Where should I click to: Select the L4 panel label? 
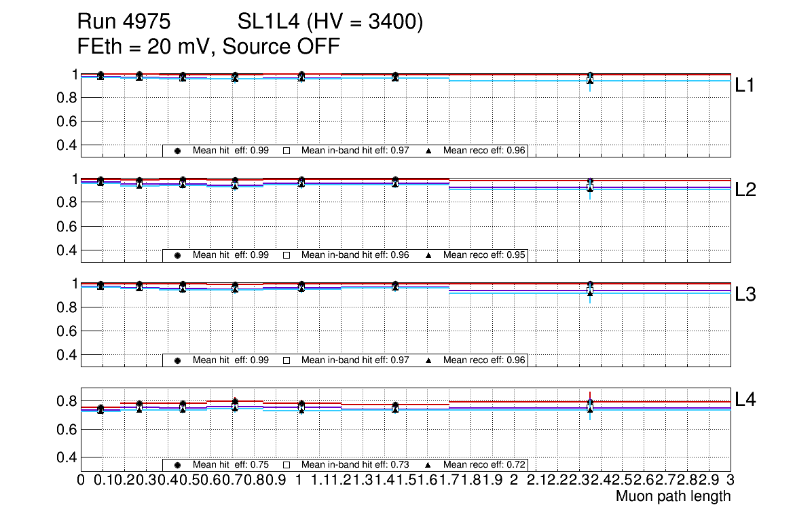[x=745, y=400]
